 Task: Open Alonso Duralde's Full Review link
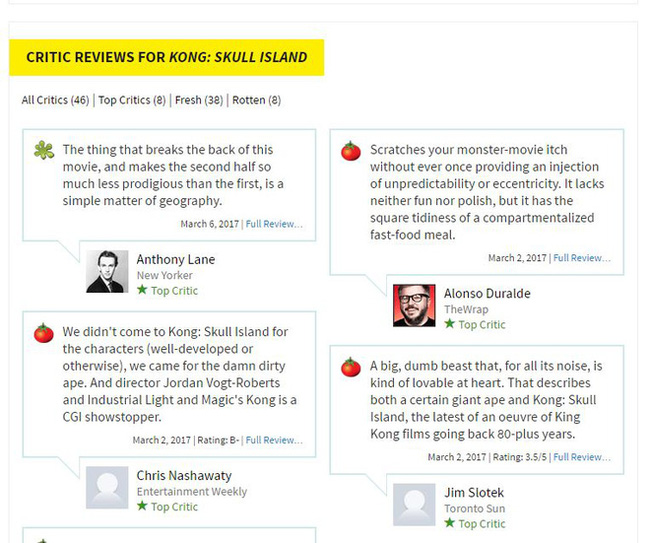(582, 258)
